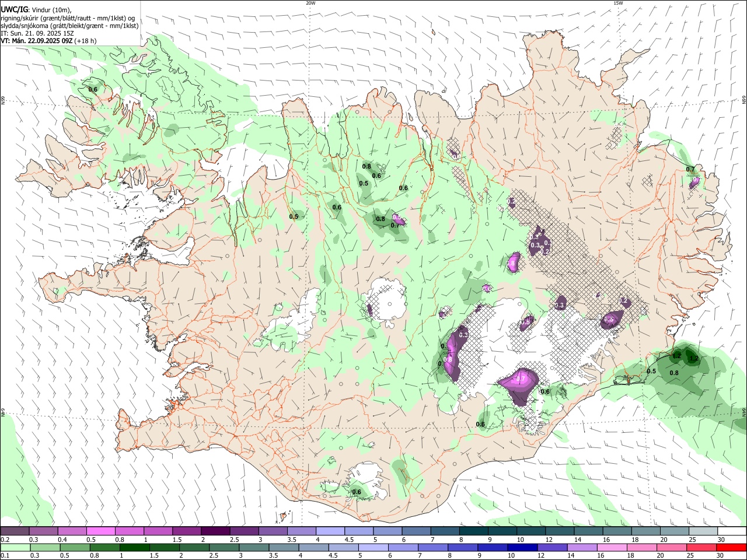The image size is (747, 560).
Task: Click the UWC/IG title in the header box
Action: (x=14, y=9)
